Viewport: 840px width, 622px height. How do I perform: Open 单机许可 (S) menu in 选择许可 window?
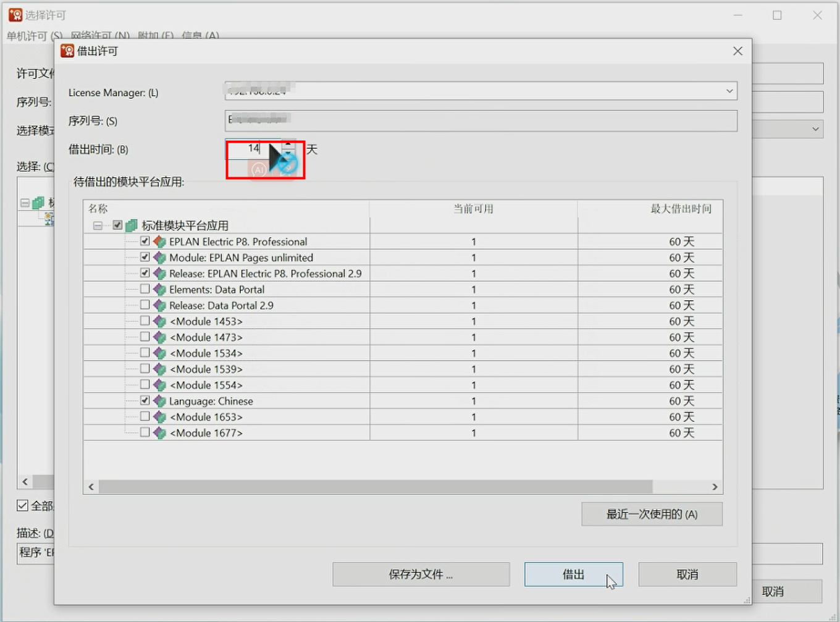35,35
